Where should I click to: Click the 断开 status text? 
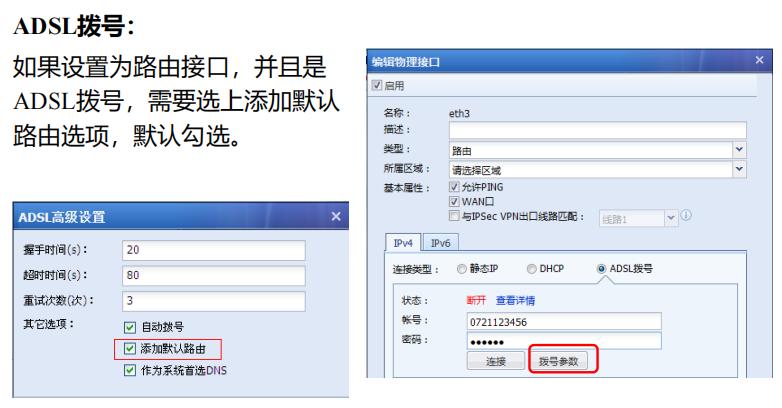click(x=476, y=300)
